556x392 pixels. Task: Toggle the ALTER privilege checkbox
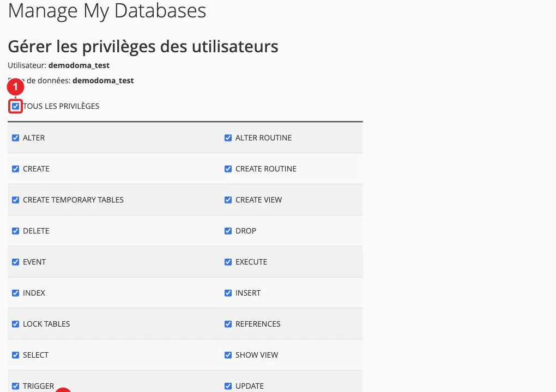(16, 138)
